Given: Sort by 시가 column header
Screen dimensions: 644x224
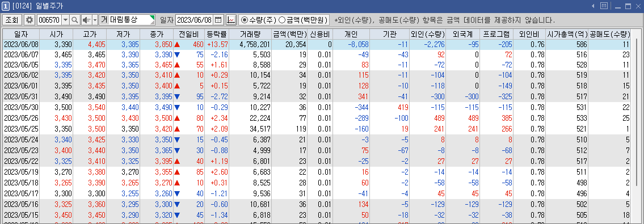Looking at the screenshot, I should 56,34.
